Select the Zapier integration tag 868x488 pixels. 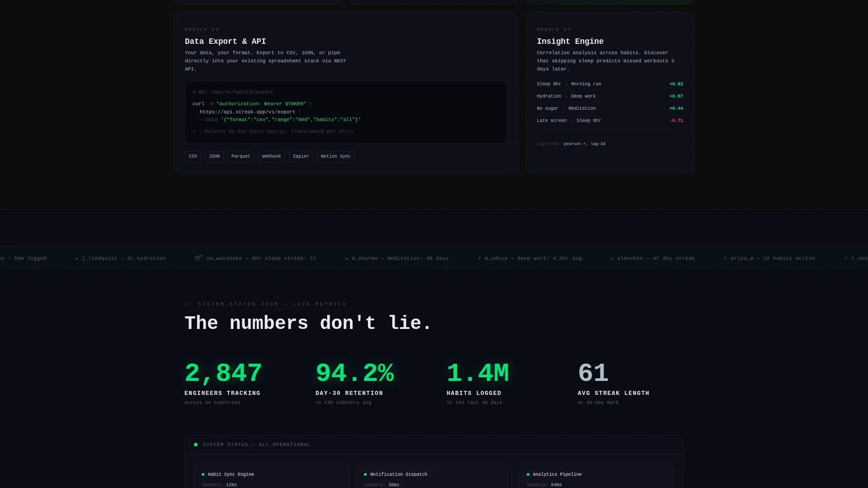301,156
